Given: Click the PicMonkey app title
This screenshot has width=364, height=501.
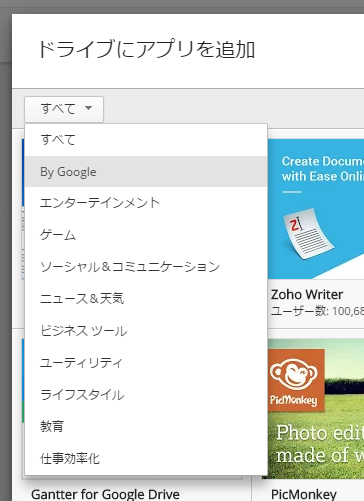Looking at the screenshot, I should (303, 494).
